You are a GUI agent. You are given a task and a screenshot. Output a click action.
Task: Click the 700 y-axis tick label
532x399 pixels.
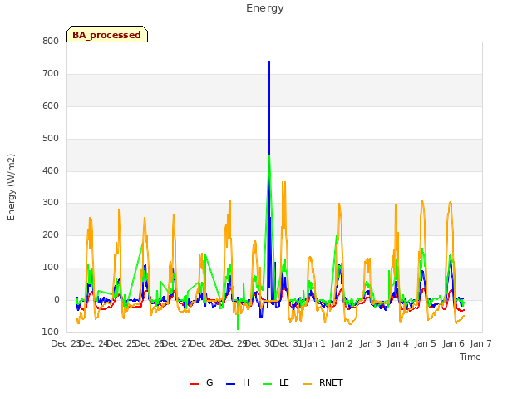pyautogui.click(x=51, y=74)
